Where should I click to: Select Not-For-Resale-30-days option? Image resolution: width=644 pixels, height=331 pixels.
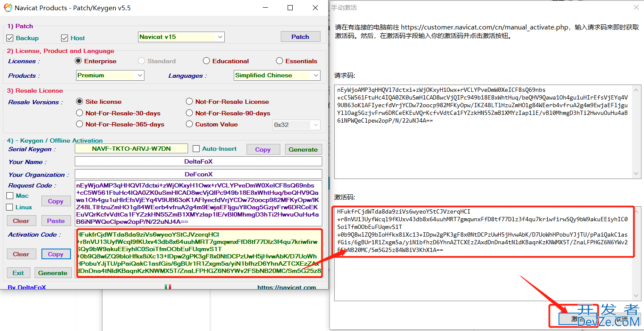click(x=79, y=113)
